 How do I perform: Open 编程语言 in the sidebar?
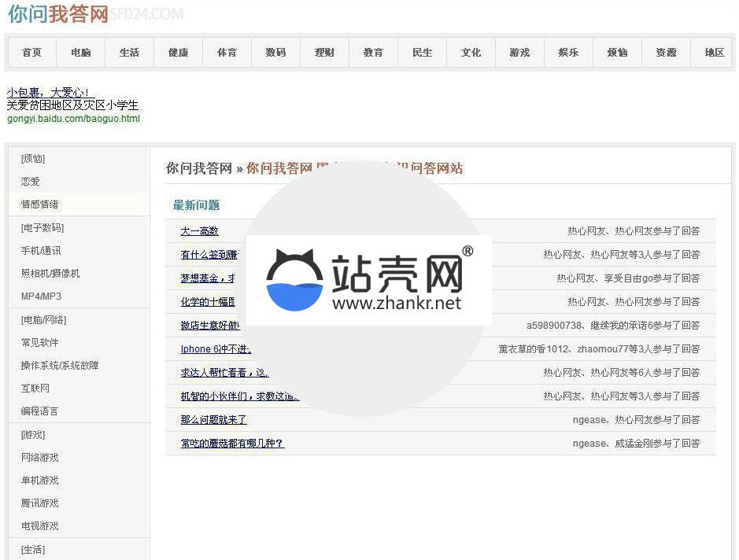pos(39,411)
